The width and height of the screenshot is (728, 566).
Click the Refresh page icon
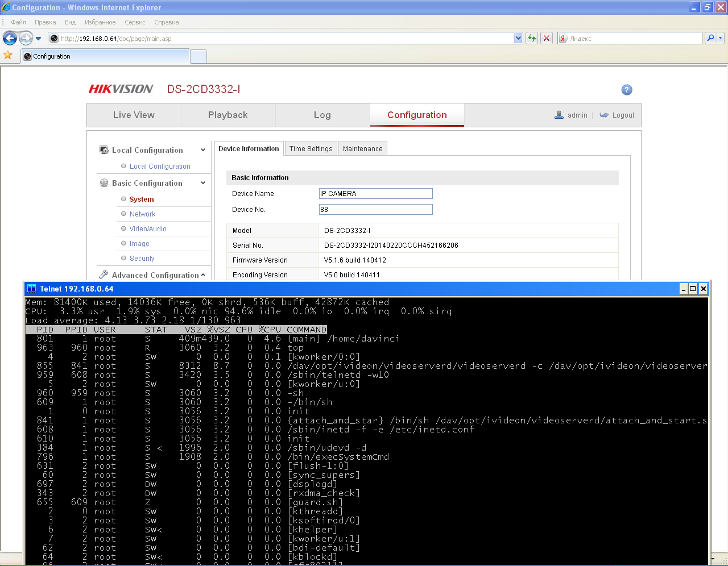pyautogui.click(x=532, y=38)
